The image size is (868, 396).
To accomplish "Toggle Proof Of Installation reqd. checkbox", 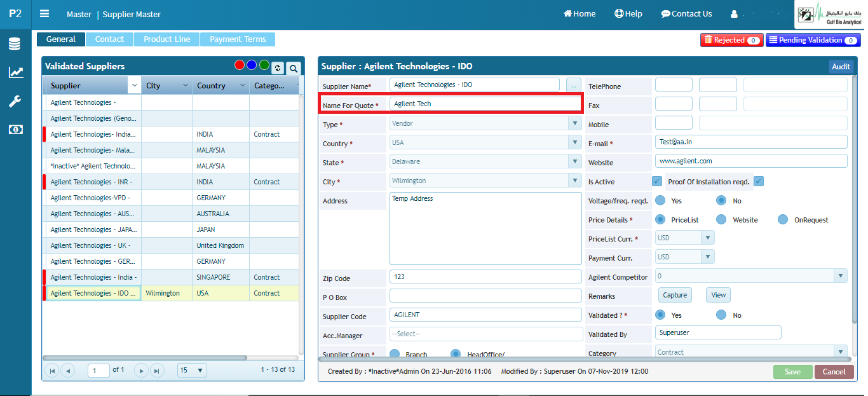I will (x=759, y=181).
